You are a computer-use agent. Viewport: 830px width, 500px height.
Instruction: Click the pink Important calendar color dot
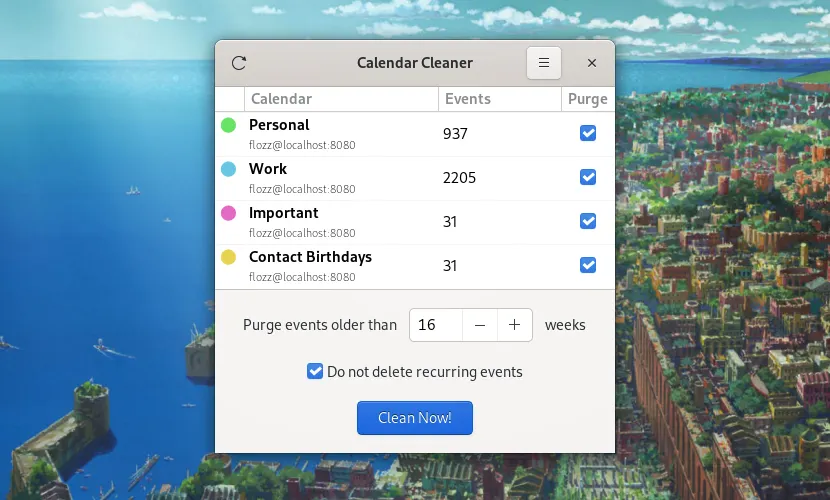229,213
